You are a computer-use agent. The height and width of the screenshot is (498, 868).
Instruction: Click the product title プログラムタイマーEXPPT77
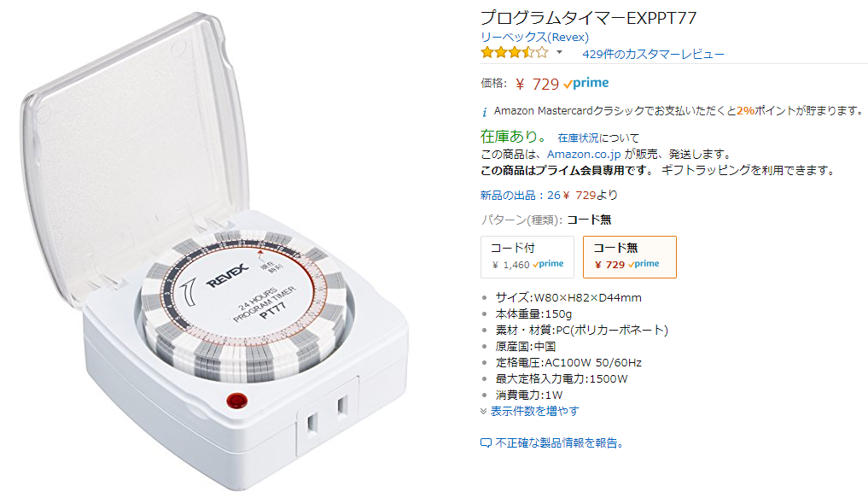pos(588,18)
